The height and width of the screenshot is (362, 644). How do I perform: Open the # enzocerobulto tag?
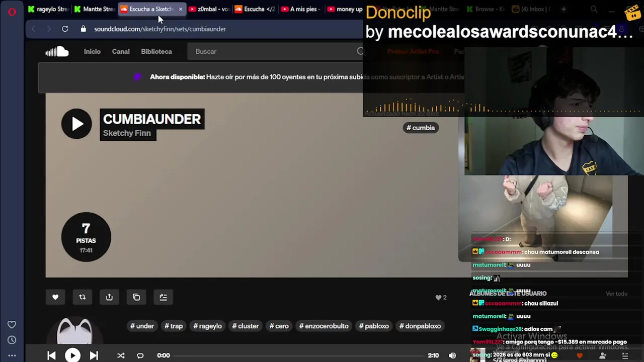click(x=324, y=326)
